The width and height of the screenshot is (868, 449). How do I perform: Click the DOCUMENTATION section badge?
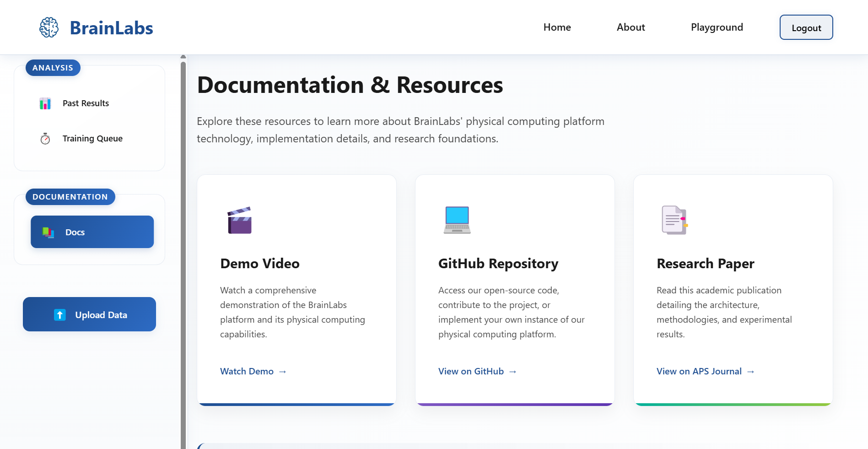(x=70, y=197)
